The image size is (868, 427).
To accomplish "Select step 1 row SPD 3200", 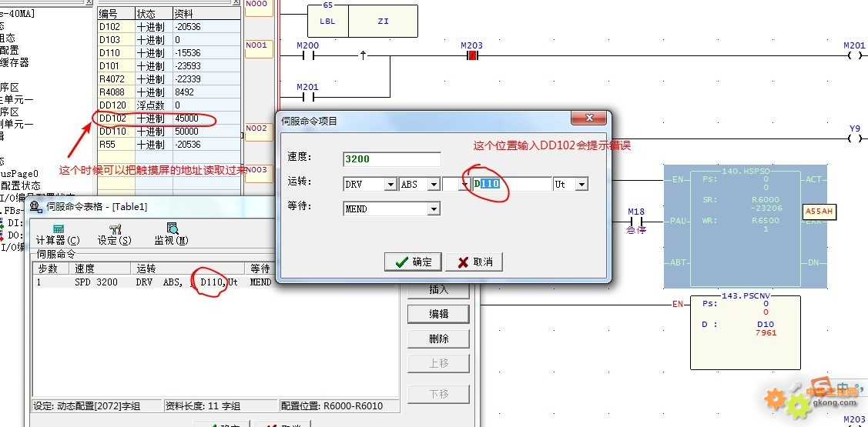I will [x=154, y=282].
